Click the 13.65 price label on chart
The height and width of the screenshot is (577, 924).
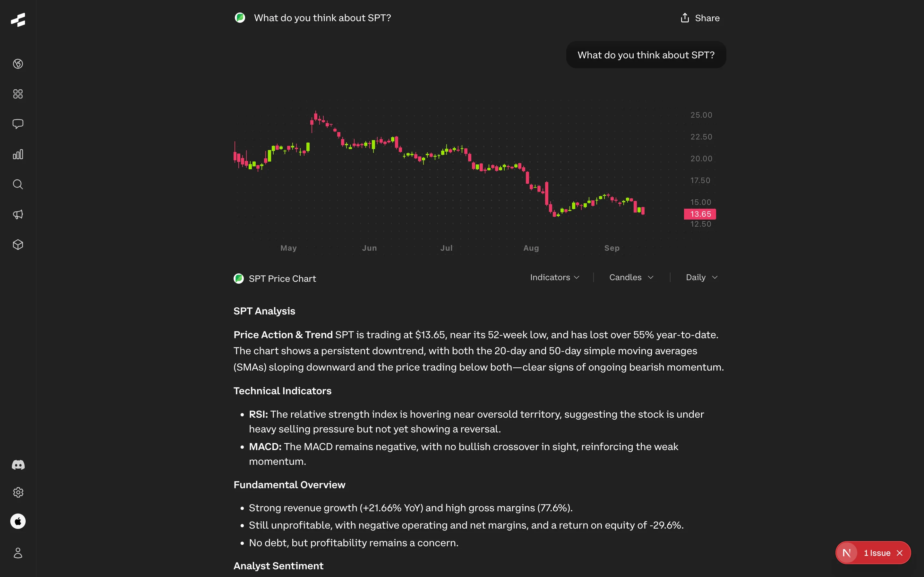click(x=700, y=214)
